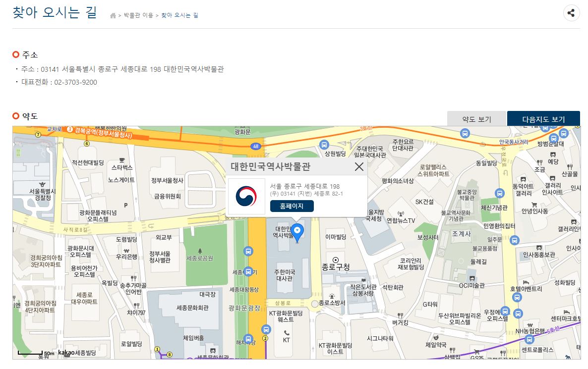Select bus stop icon near 불교중앙박물관
Viewport: 588px width, 369px height.
[x=499, y=193]
